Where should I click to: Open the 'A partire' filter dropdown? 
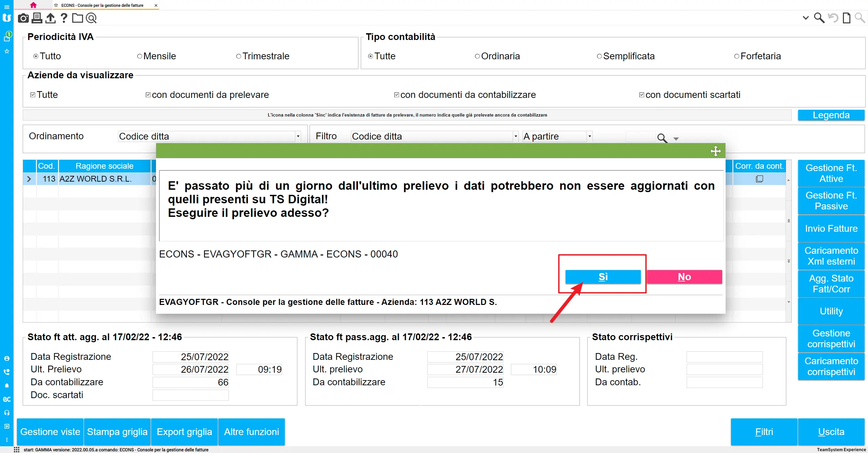click(590, 136)
